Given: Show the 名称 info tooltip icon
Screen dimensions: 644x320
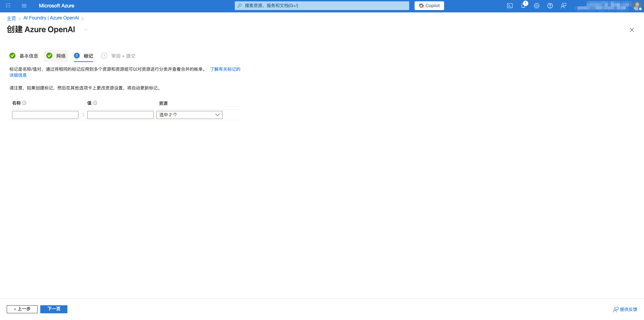Looking at the screenshot, I should coord(24,103).
